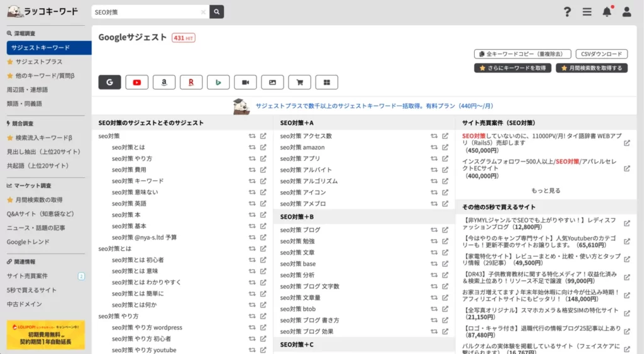644x354 pixels.
Task: Click the LOLIPOP campaign banner
Action: [x=45, y=335]
